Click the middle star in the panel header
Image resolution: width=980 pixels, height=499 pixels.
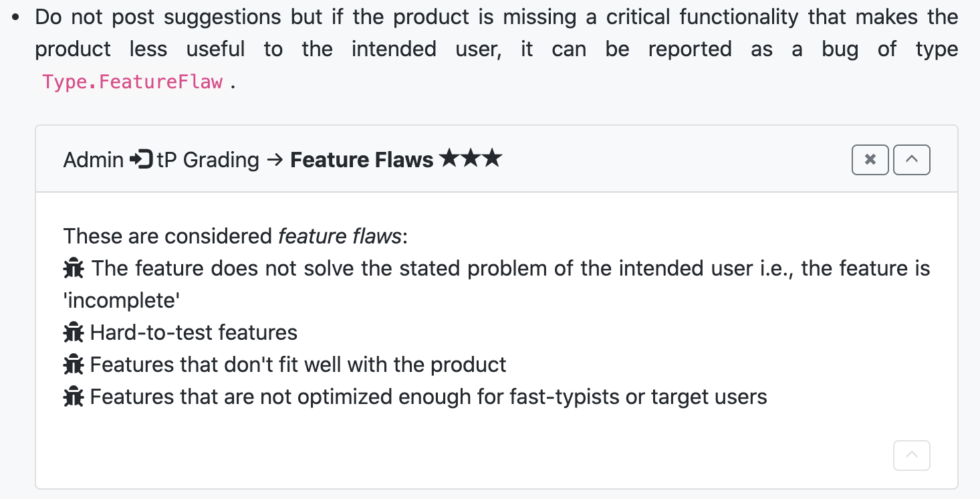(471, 159)
